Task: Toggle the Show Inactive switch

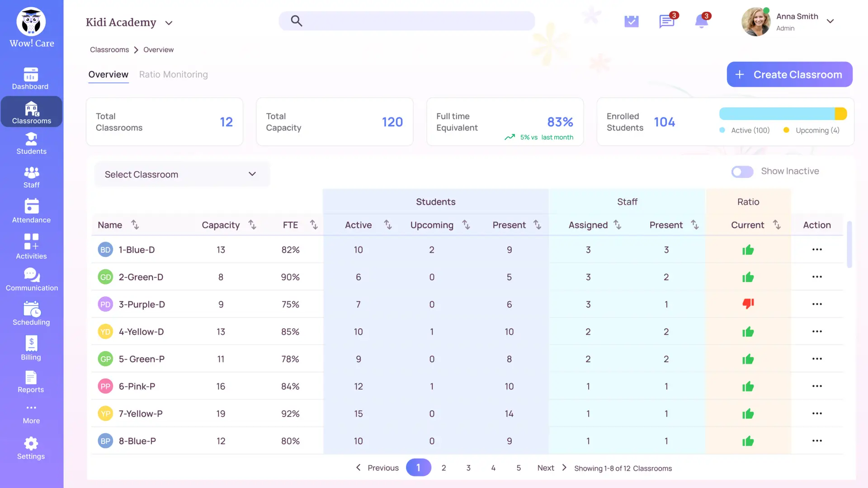Action: point(742,172)
